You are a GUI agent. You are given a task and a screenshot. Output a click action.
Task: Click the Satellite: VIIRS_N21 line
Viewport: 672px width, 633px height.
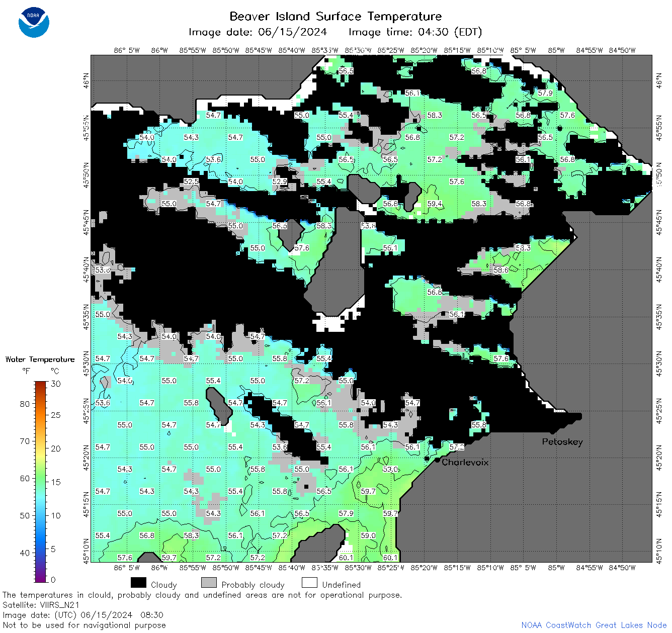tap(41, 605)
